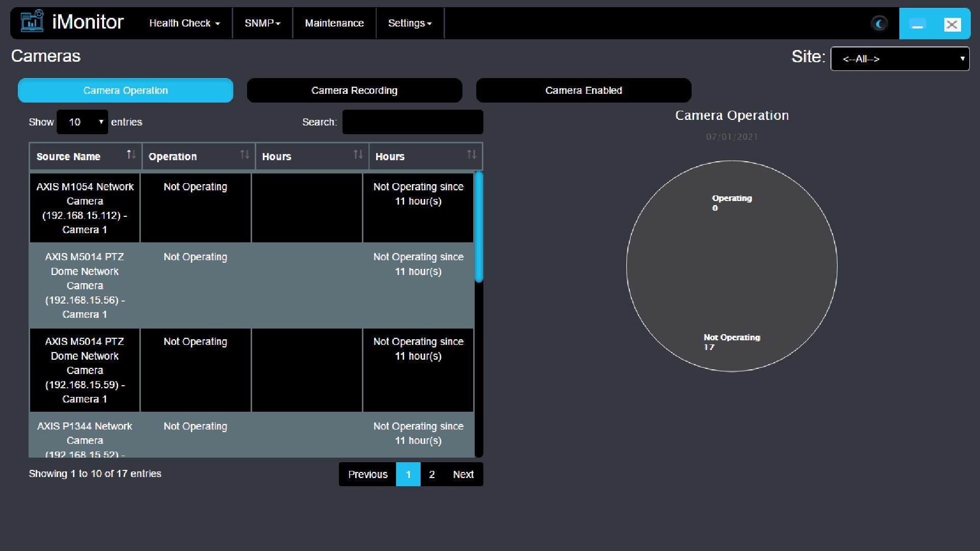Switch to Camera Enabled tab

(x=583, y=90)
